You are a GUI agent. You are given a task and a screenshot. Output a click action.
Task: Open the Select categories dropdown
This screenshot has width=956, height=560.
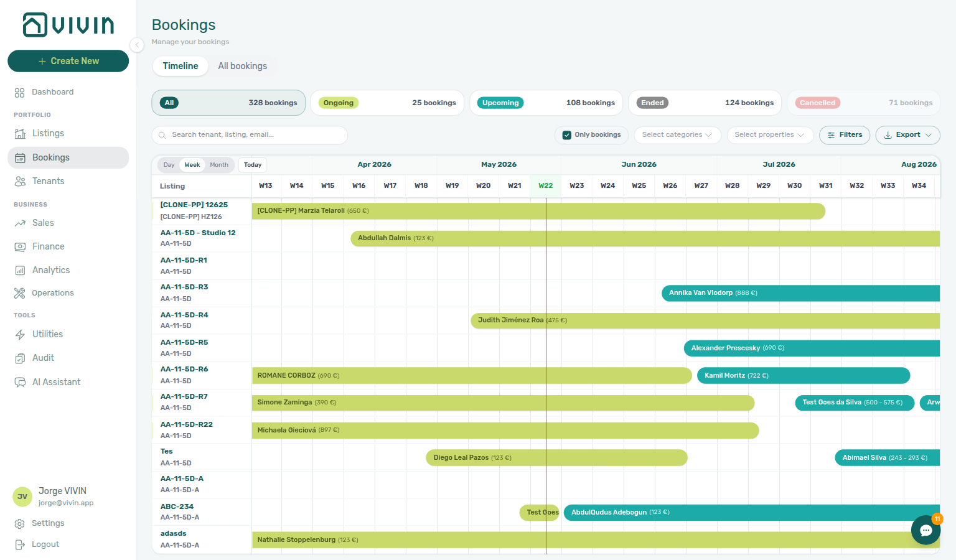coord(677,135)
